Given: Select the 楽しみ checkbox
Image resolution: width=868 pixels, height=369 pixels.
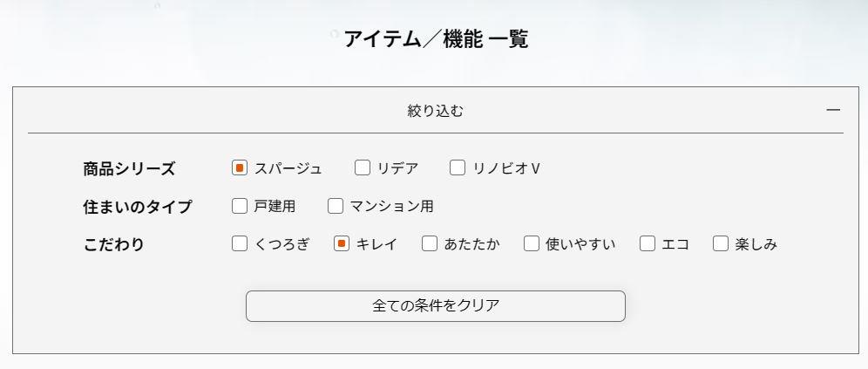Looking at the screenshot, I should (721, 244).
